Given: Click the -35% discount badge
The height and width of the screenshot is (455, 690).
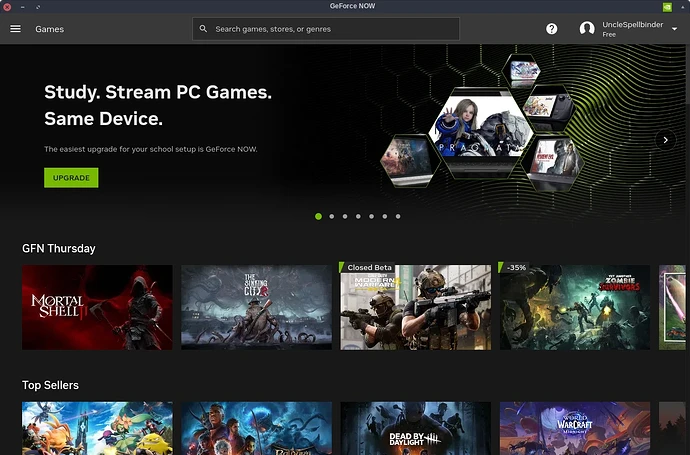Looking at the screenshot, I should pos(516,268).
